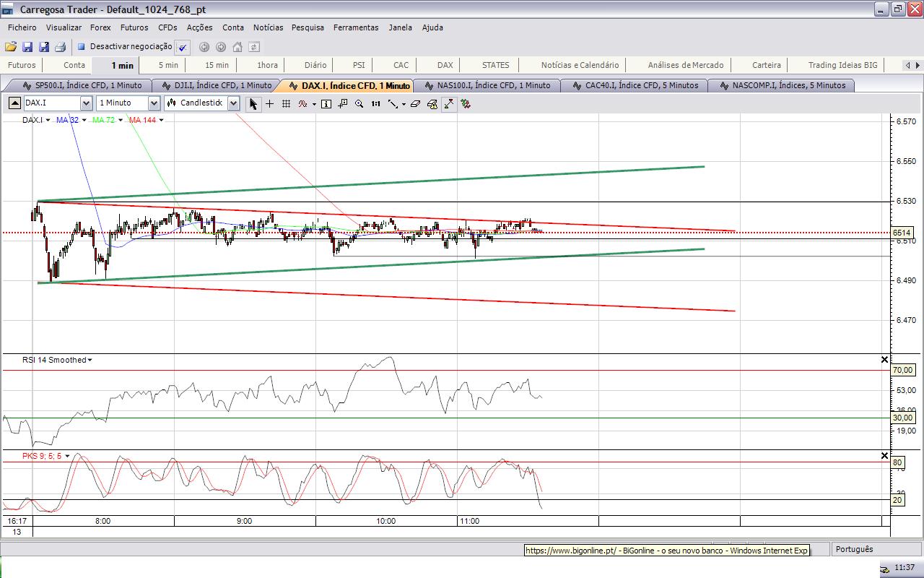Click the home navigation icon
This screenshot has width=924, height=578.
coord(237,47)
